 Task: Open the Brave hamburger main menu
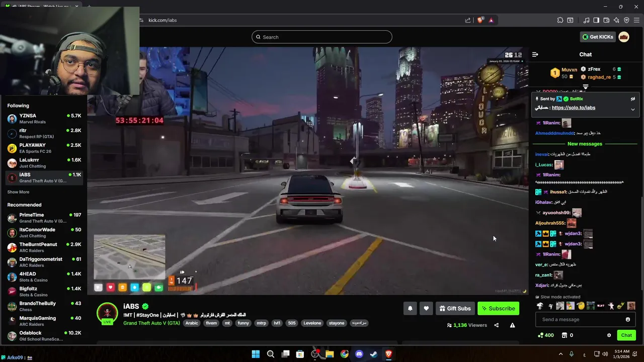coord(636,20)
